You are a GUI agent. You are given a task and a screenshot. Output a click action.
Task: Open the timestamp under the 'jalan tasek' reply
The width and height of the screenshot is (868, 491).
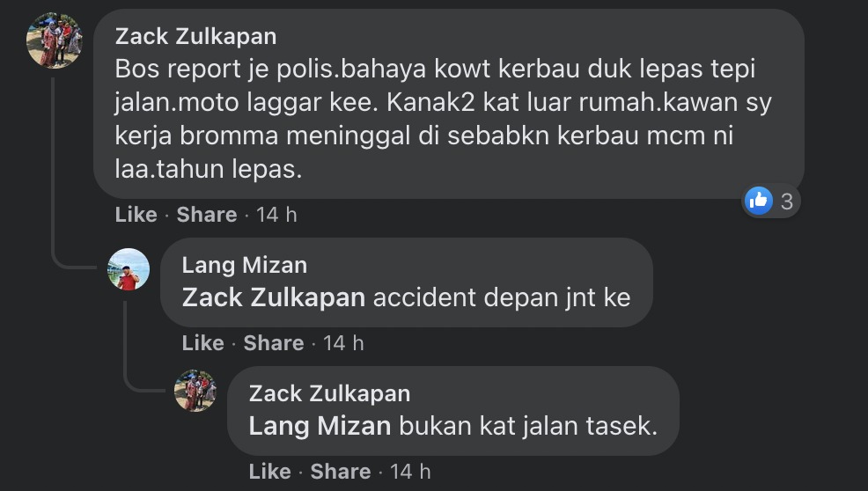(410, 472)
